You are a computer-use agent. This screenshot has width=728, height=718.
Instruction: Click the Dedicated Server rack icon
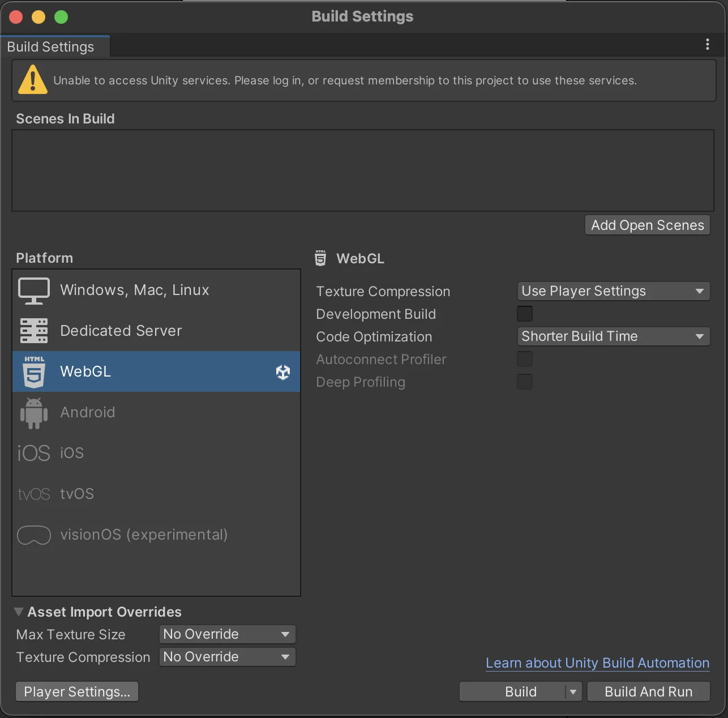(34, 331)
